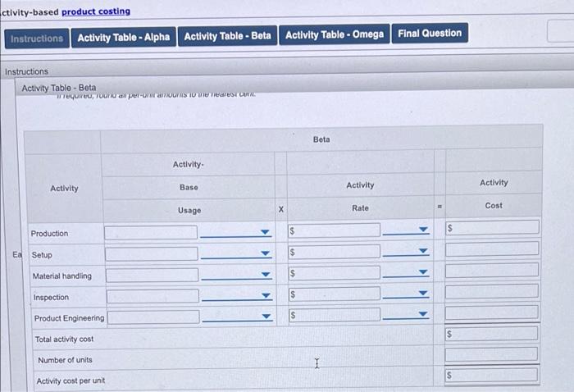Click Product Engineering usage input field

tap(154, 317)
